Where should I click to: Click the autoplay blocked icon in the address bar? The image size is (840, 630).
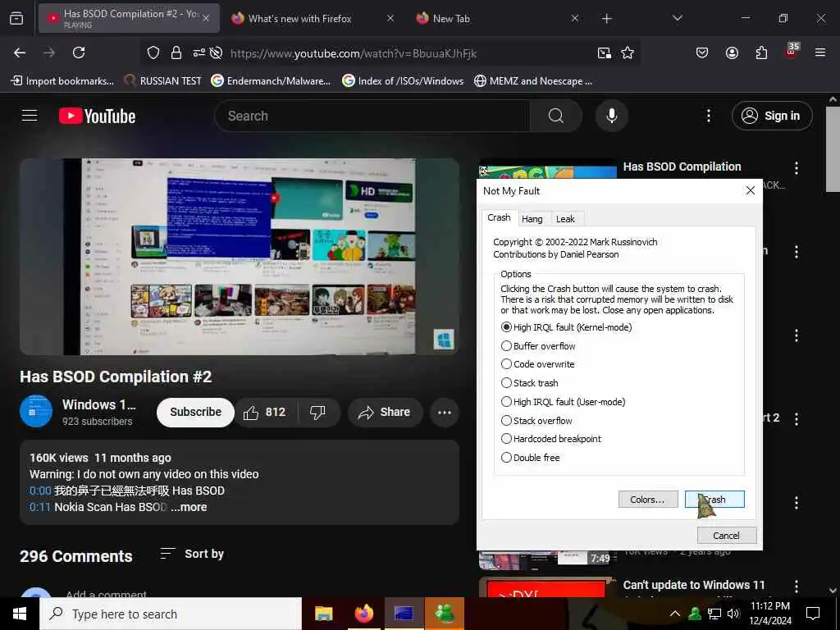coord(216,52)
